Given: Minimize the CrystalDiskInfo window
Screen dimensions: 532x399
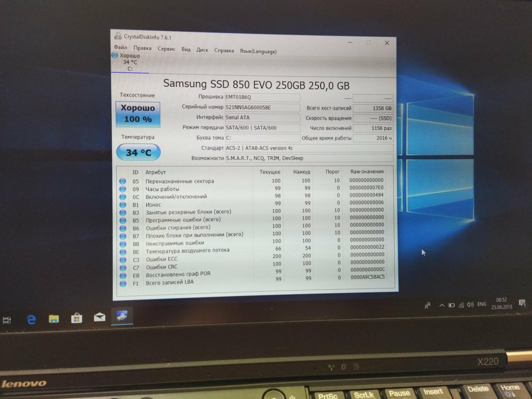Looking at the screenshot, I should (x=350, y=42).
